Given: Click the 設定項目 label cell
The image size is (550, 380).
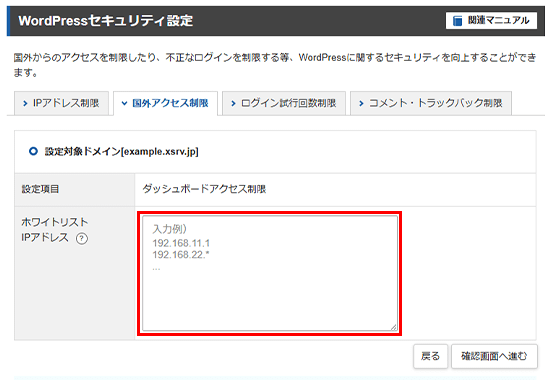Looking at the screenshot, I should click(74, 189).
